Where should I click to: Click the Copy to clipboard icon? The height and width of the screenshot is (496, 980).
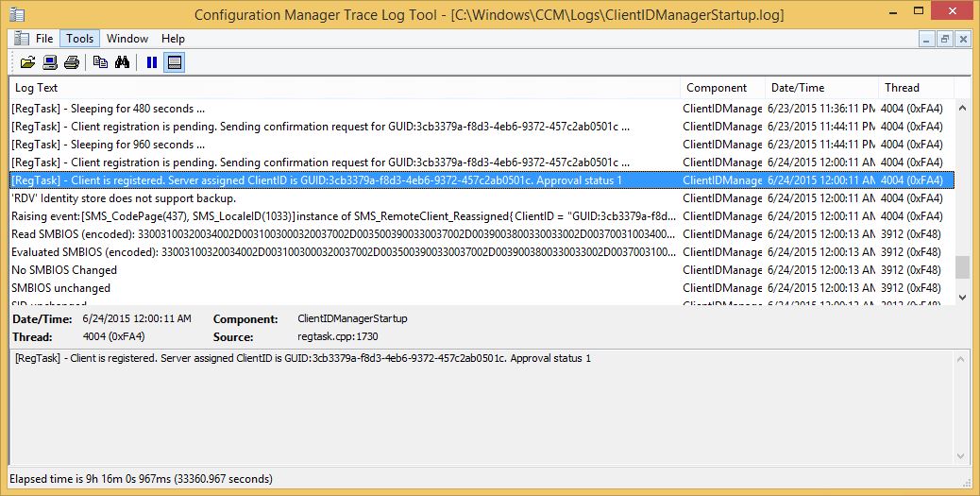click(x=100, y=62)
